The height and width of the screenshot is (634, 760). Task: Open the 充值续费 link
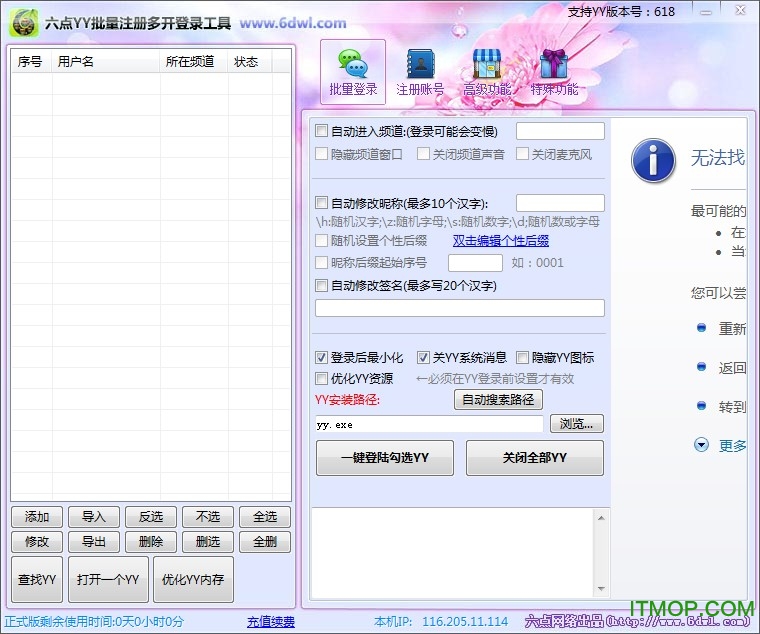coord(270,621)
